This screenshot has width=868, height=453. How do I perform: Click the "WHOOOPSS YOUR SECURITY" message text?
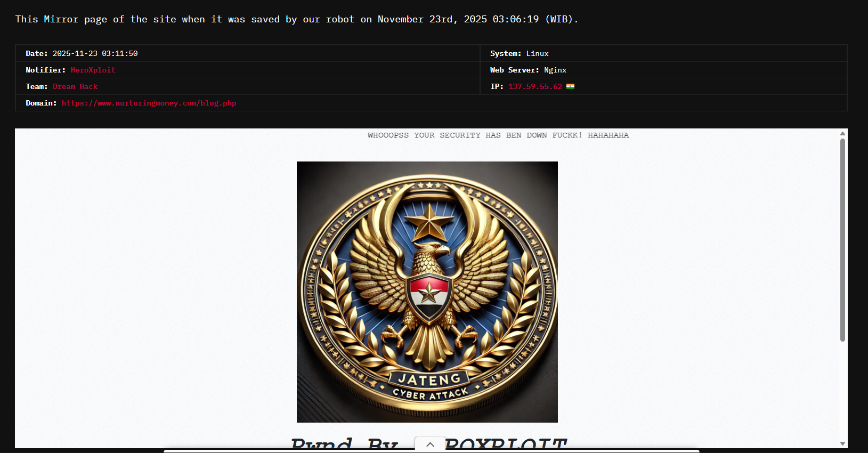coord(498,135)
